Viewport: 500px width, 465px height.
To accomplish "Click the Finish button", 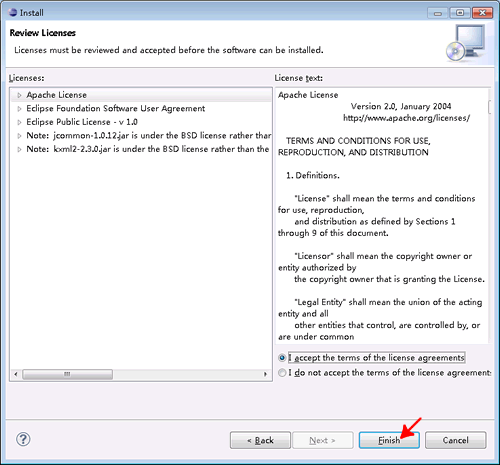I will [x=389, y=440].
